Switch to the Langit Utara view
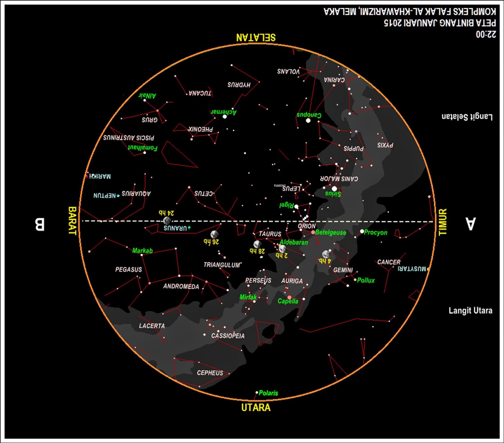504x443 pixels. coord(471,311)
